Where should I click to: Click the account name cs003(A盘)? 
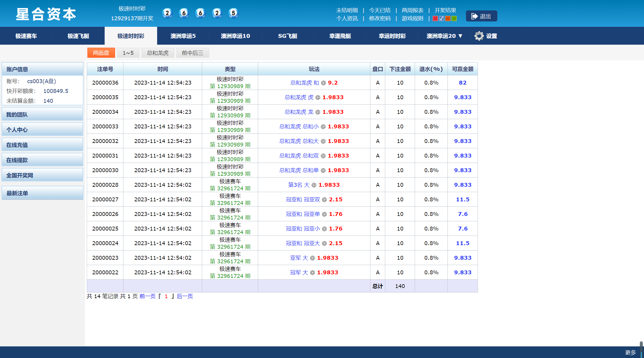pyautogui.click(x=41, y=81)
